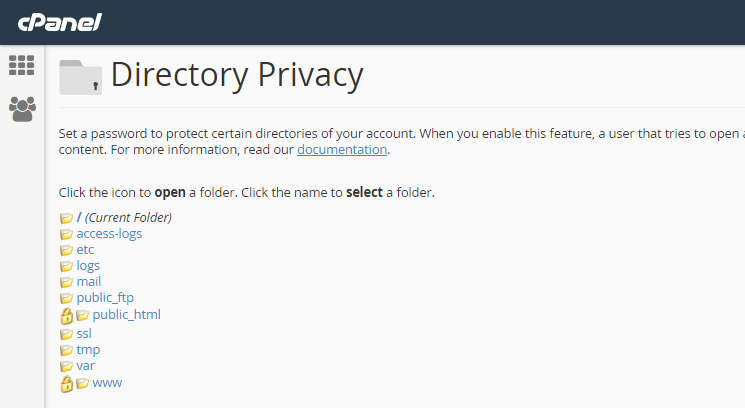Open the User Manager people icon
The width and height of the screenshot is (745, 408).
pos(22,109)
